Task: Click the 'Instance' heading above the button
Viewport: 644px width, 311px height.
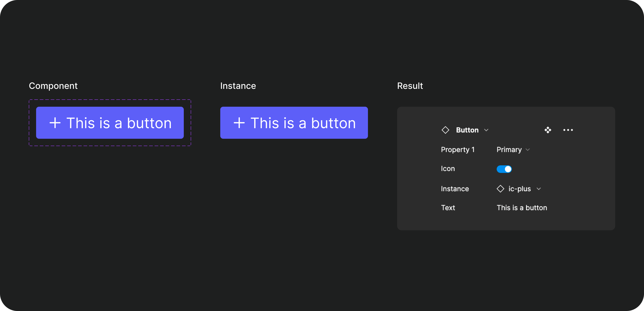Action: tap(238, 86)
